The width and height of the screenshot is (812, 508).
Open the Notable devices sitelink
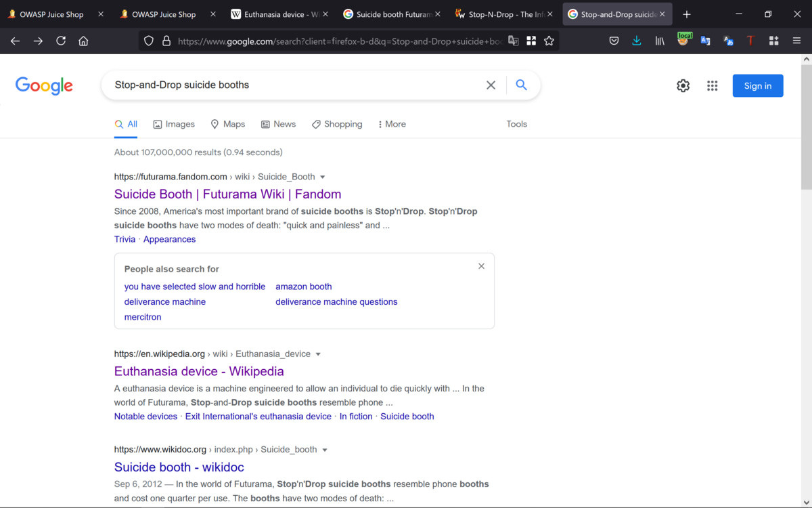coord(145,417)
